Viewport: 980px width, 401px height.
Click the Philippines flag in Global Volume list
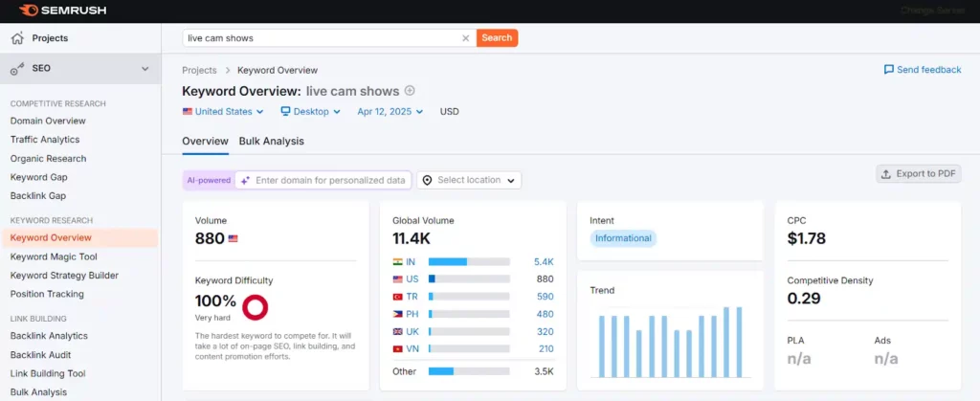pyautogui.click(x=397, y=314)
